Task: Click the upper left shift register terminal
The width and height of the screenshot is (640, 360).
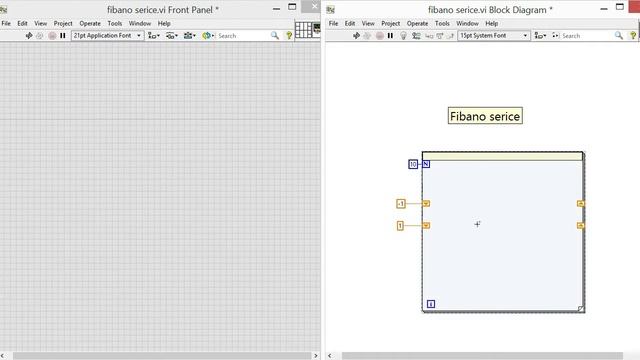Action: (x=426, y=203)
